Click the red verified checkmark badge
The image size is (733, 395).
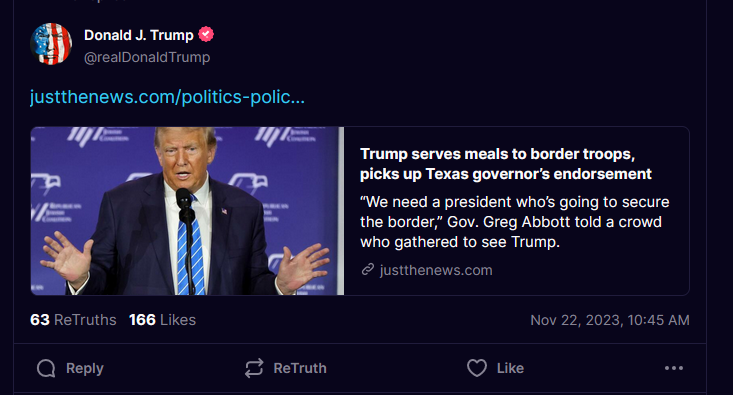coord(206,35)
